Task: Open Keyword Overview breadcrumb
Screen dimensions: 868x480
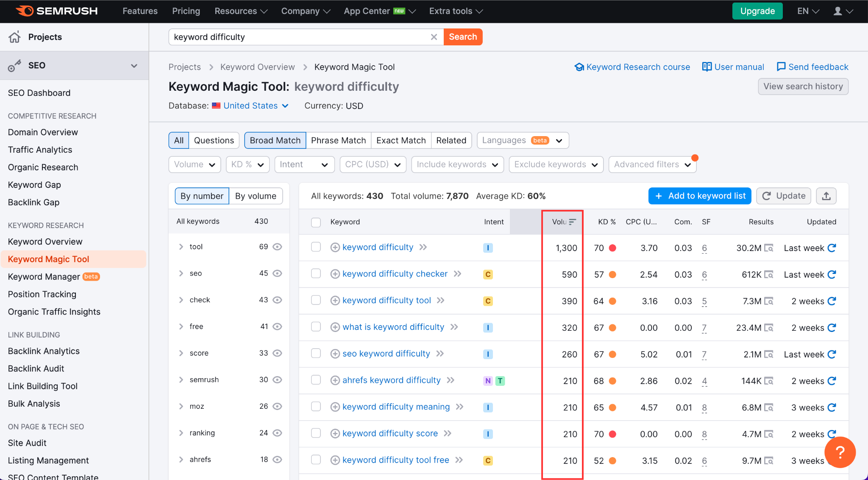Action: [x=257, y=67]
